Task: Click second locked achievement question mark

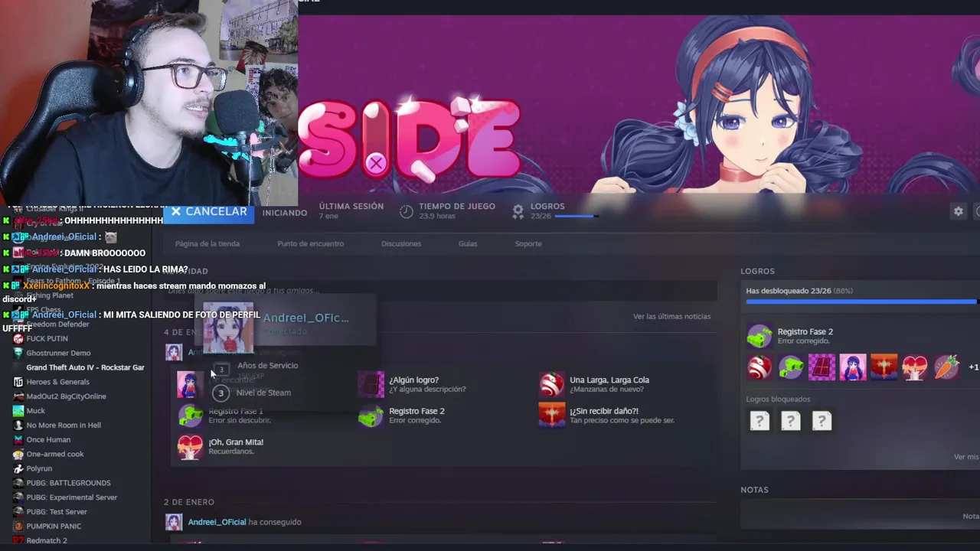Action: [791, 420]
